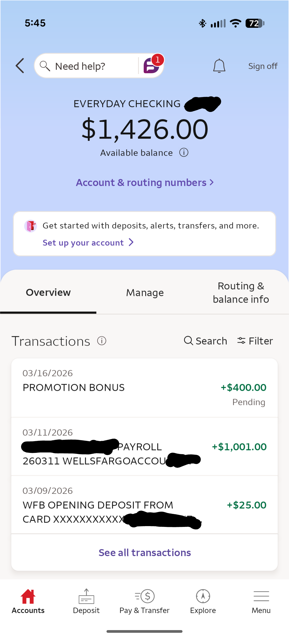This screenshot has width=289, height=644.
Task: Tap the info icon beside Available balance
Action: pyautogui.click(x=184, y=153)
